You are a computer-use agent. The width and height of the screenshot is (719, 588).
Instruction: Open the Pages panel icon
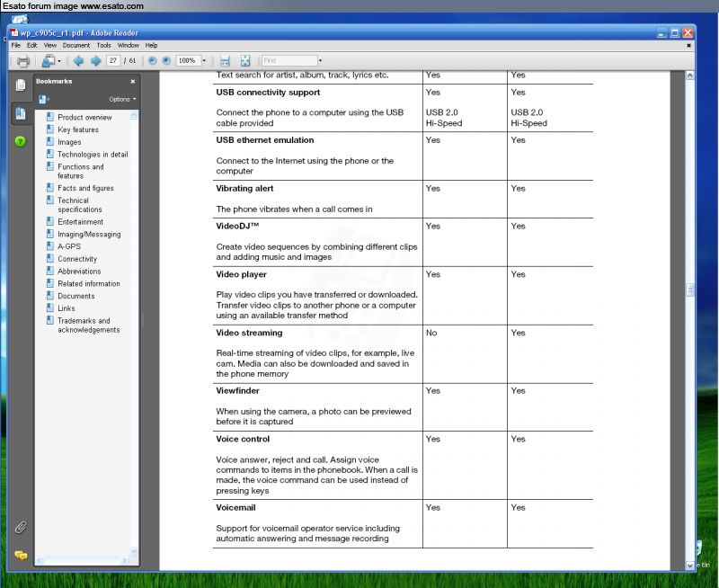(x=21, y=85)
